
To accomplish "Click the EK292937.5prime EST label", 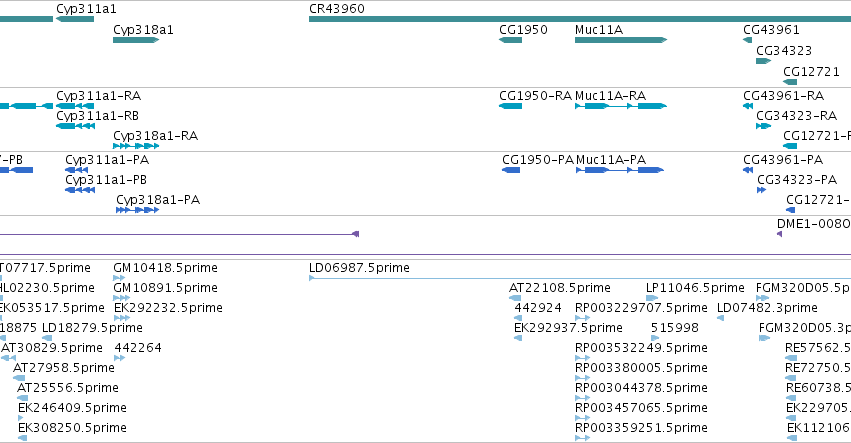I will click(568, 328).
